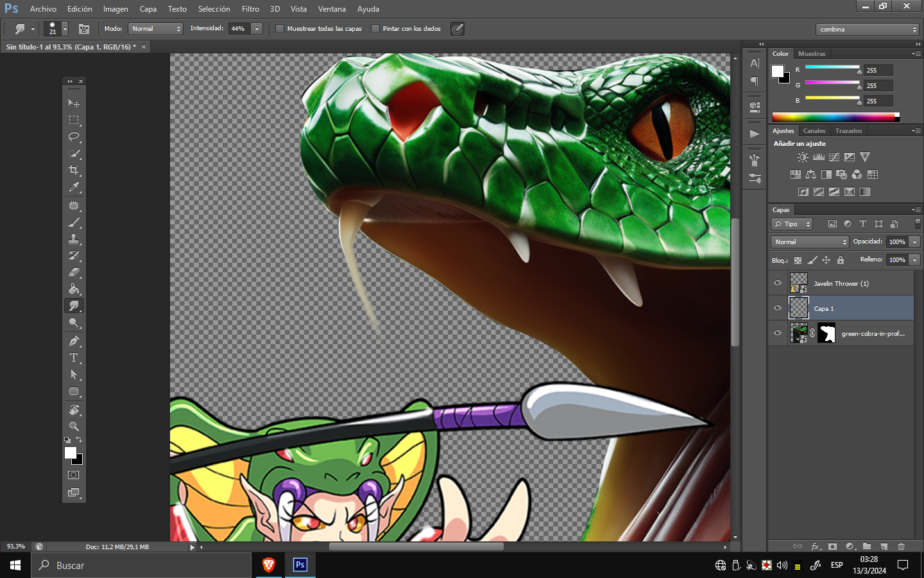Open the Windows Start menu
Screen dimensions: 924x578
(x=15, y=565)
